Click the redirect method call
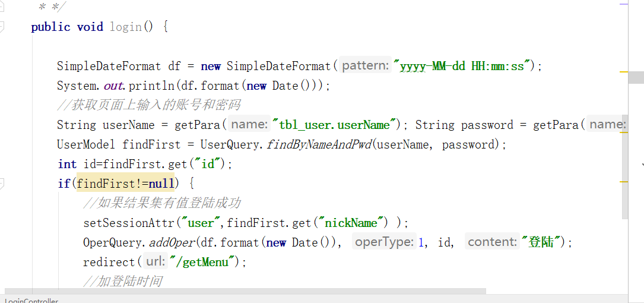This screenshot has height=303, width=644. point(109,262)
